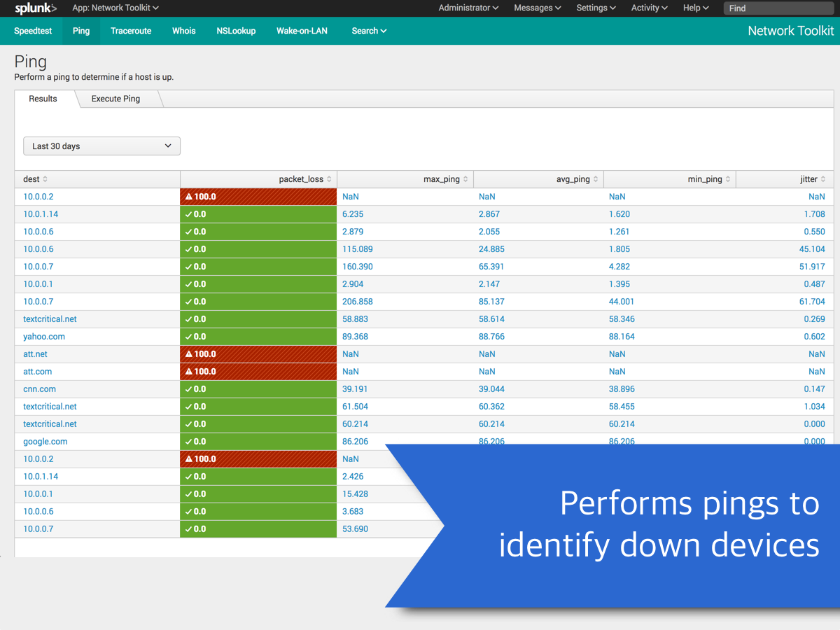Open the google.com destination link
840x630 pixels.
[45, 442]
